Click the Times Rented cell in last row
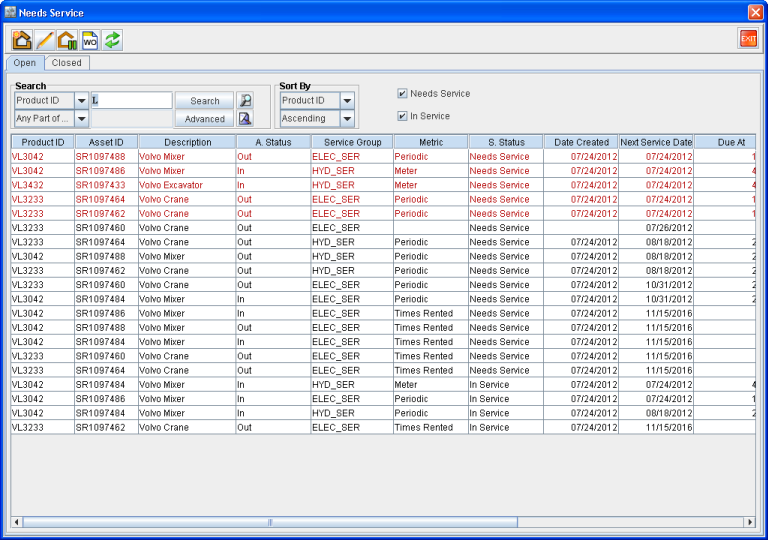This screenshot has width=768, height=540. pos(431,427)
